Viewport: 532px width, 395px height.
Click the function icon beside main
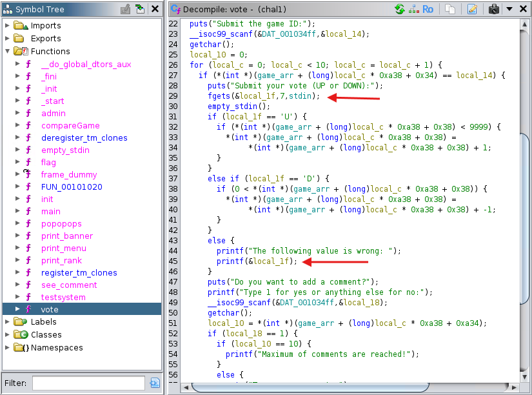28,211
